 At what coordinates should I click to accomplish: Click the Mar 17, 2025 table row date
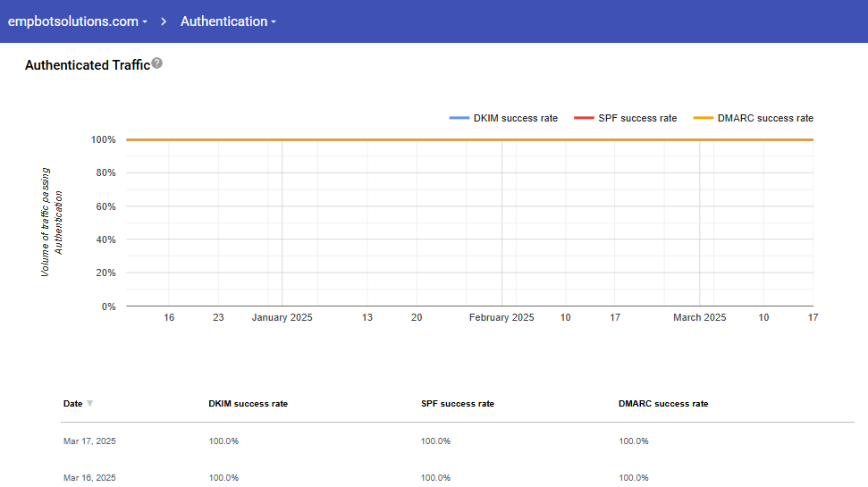88,441
